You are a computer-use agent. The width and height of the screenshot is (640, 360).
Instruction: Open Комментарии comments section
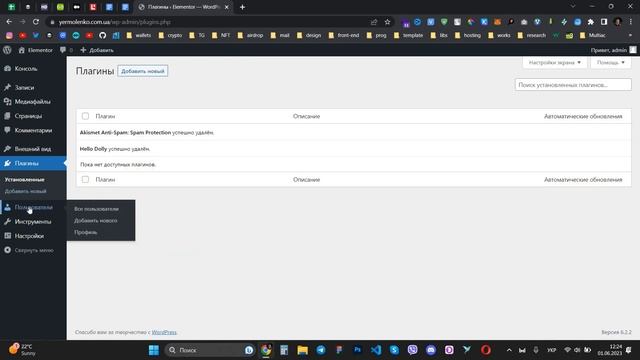click(x=33, y=130)
